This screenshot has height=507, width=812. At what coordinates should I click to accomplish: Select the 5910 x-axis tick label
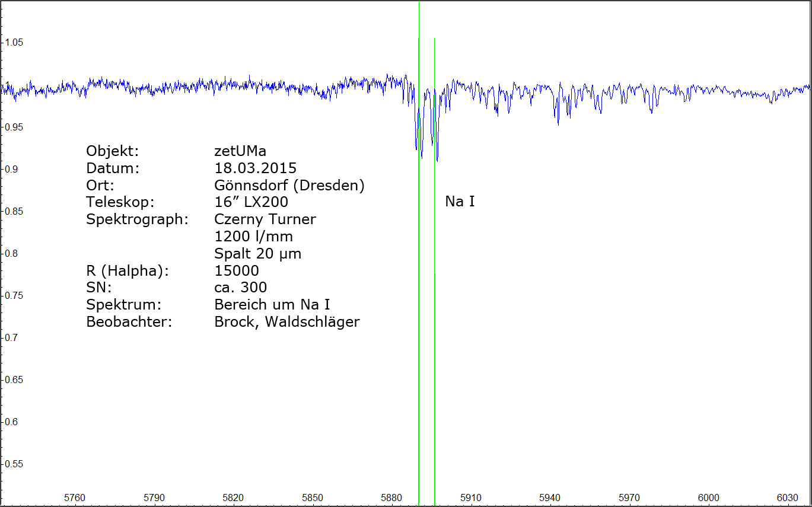471,497
